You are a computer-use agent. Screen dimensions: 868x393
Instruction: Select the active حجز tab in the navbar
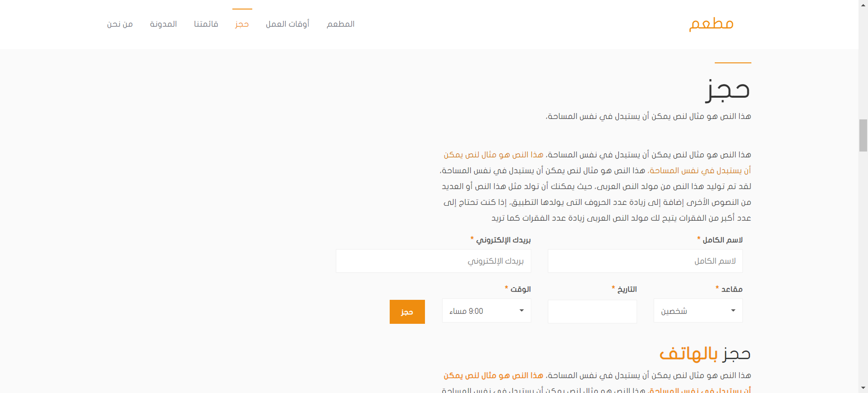(242, 24)
